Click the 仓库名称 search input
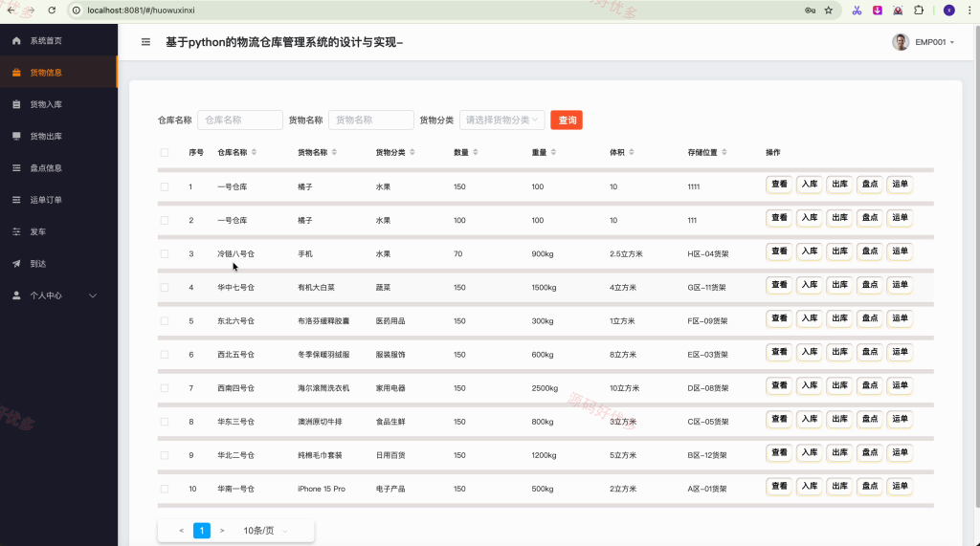The height and width of the screenshot is (546, 980). [240, 120]
